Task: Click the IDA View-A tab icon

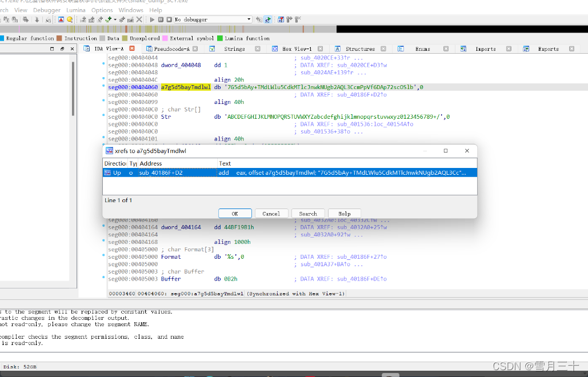Action: point(87,49)
